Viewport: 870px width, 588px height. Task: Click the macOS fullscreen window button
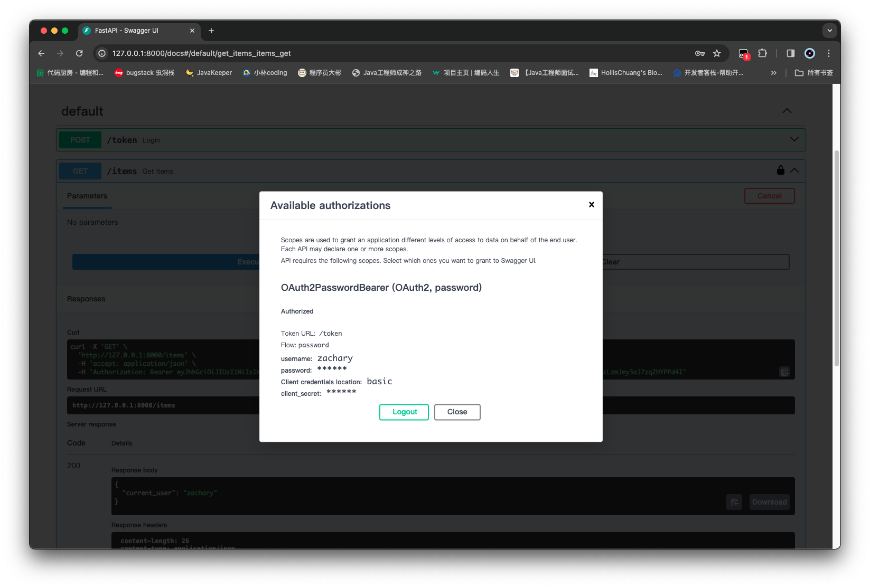click(65, 31)
